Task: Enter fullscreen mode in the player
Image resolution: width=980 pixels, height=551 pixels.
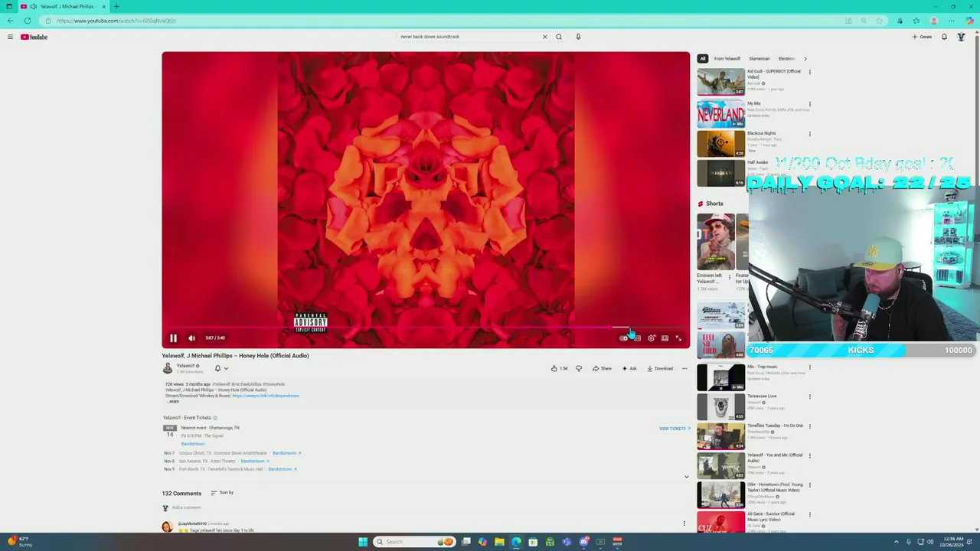Action: click(678, 337)
